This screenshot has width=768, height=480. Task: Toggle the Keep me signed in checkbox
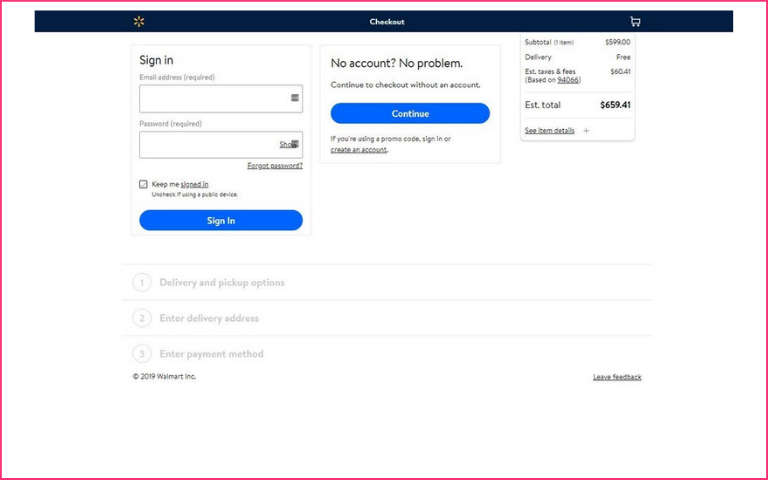coord(143,184)
